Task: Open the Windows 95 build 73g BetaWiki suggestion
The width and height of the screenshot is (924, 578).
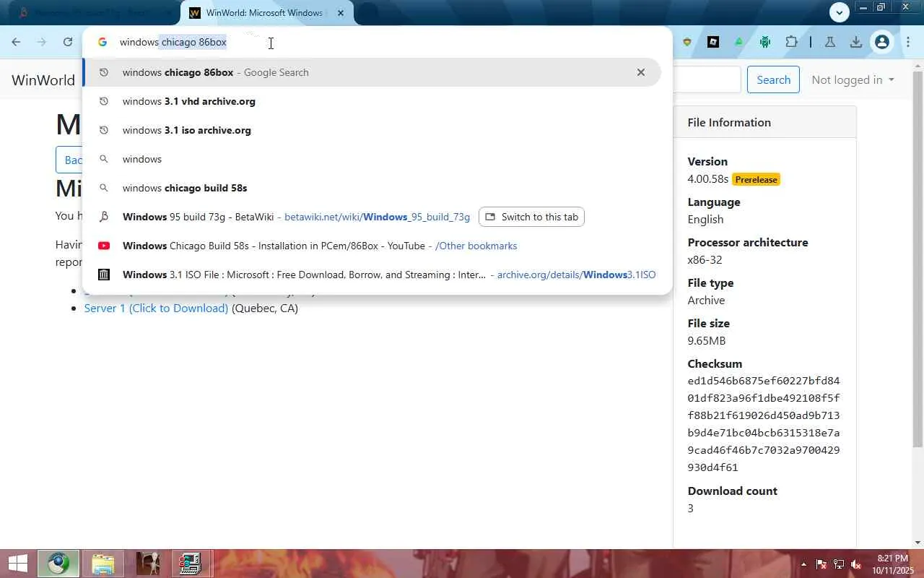Action: coord(296,217)
